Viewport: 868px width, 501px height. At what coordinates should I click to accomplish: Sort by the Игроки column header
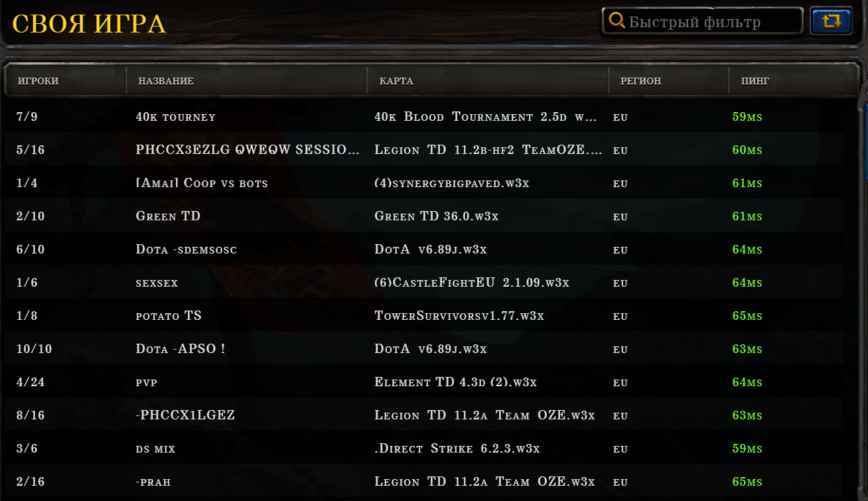pos(65,81)
